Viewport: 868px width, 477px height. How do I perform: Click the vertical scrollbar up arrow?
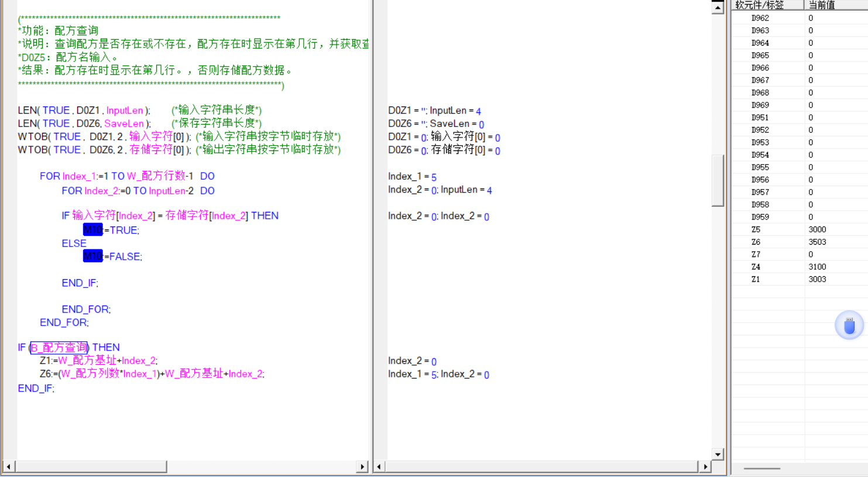pos(718,8)
